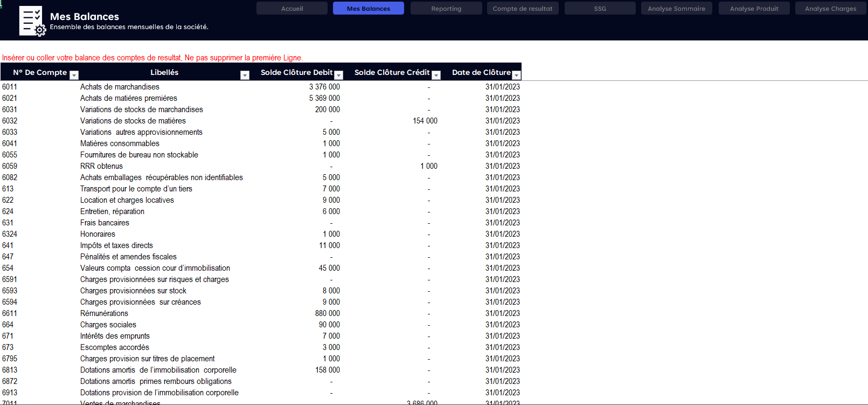Select the Achats de marchandises cell
This screenshot has width=868, height=405.
pos(120,87)
